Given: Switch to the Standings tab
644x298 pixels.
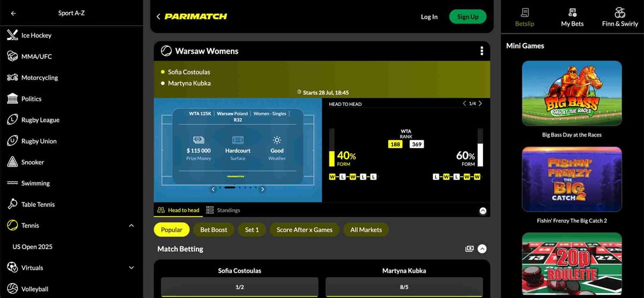Looking at the screenshot, I should pyautogui.click(x=223, y=210).
